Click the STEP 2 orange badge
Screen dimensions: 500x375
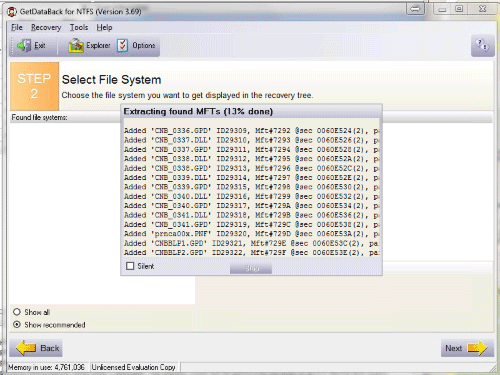click(x=34, y=86)
